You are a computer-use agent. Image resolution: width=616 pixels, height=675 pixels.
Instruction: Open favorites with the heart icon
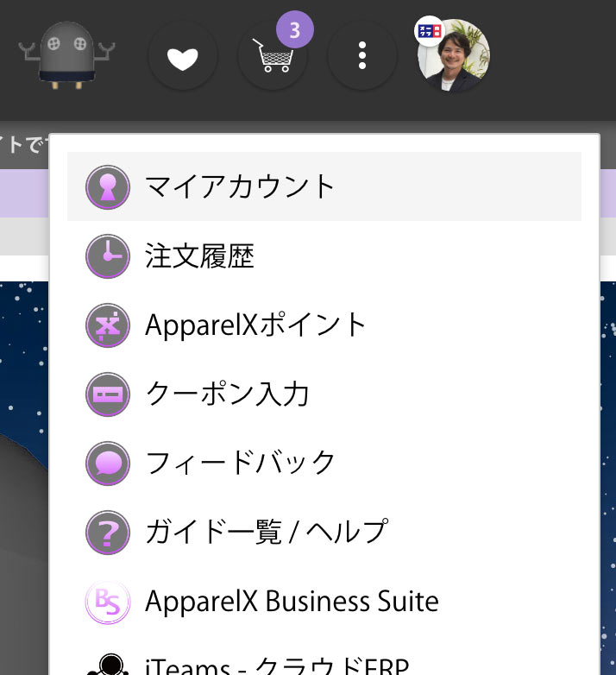(x=182, y=56)
